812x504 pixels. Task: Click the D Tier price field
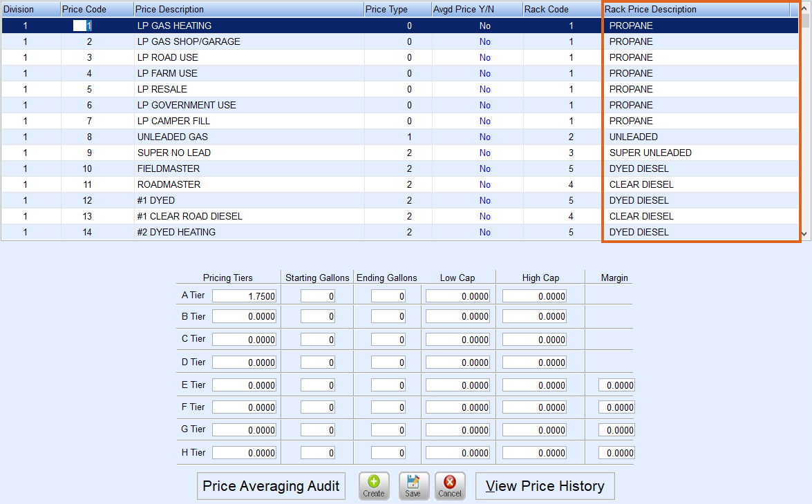click(x=245, y=362)
